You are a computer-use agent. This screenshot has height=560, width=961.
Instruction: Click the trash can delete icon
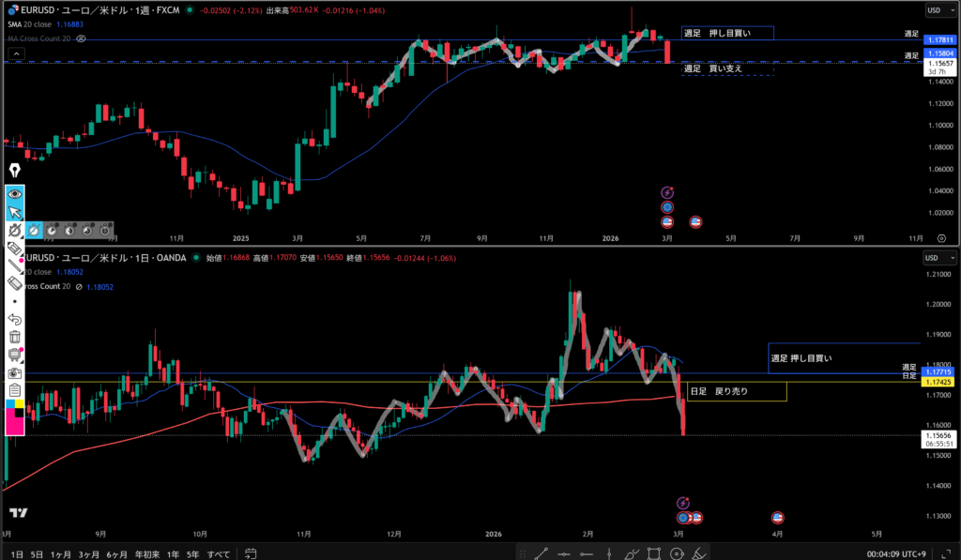[15, 337]
